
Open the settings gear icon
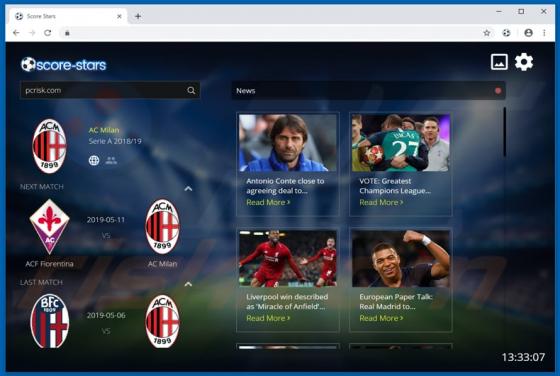pos(524,62)
